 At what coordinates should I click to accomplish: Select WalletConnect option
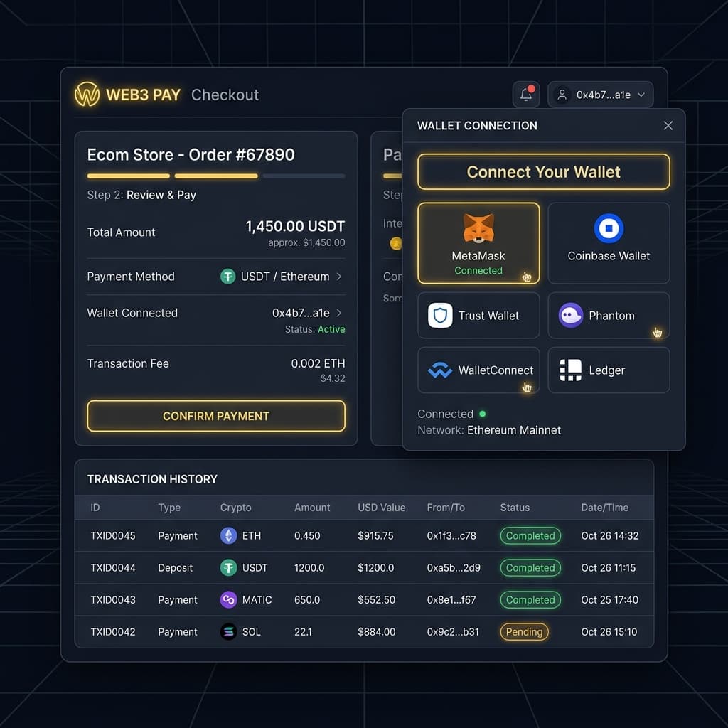[478, 370]
